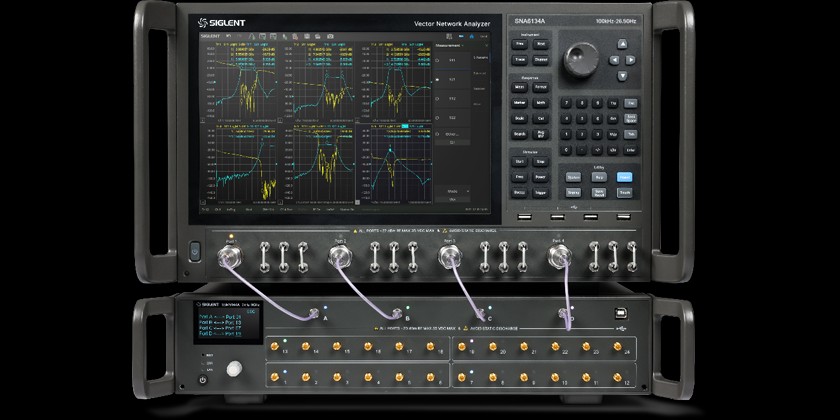Open the Mode dropdown in side panel
Viewport: 840px width, 420px height.
[453, 191]
